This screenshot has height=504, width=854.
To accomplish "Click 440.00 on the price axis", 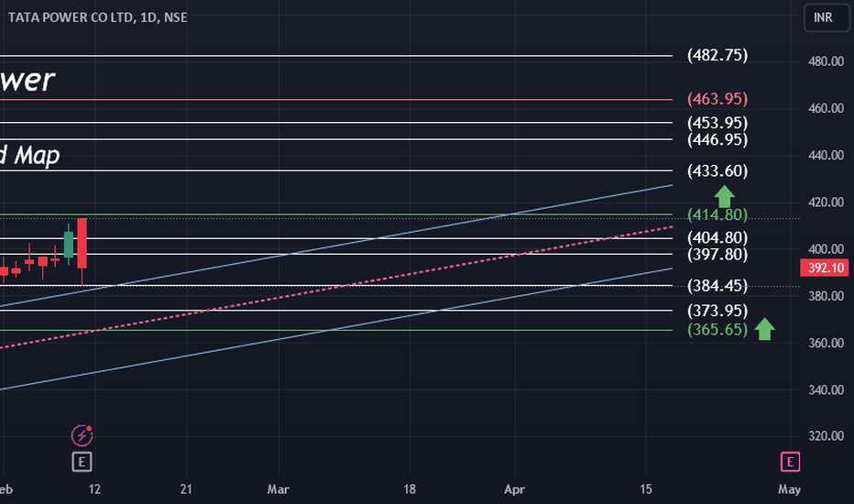I will [x=826, y=155].
